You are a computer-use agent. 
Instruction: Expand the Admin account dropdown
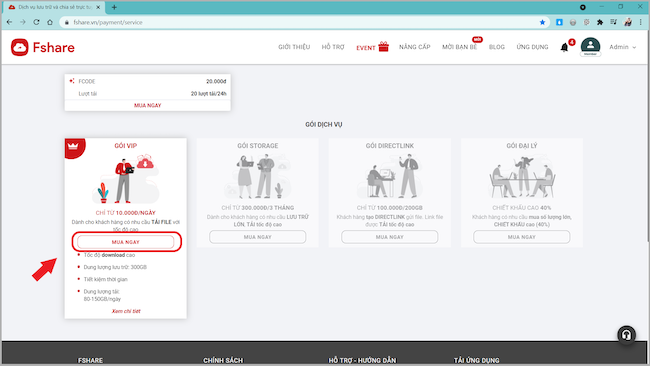click(x=623, y=47)
